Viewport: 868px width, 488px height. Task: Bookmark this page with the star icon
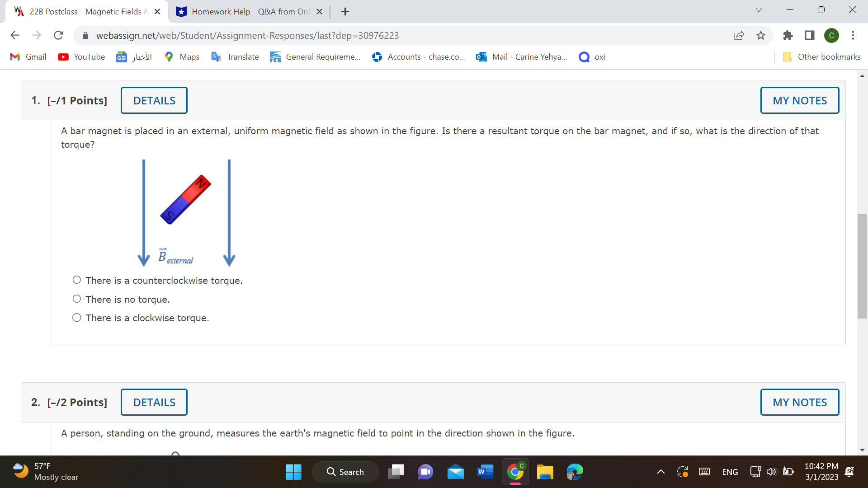coord(761,35)
